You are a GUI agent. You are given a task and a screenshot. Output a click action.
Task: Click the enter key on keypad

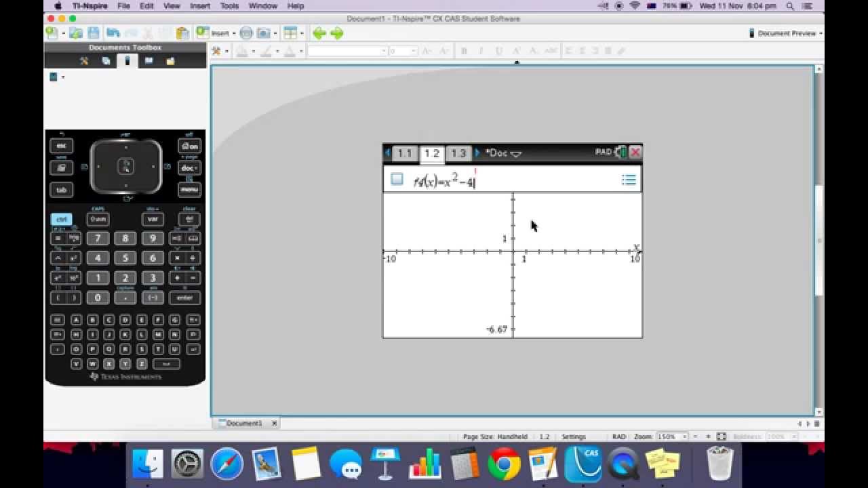pyautogui.click(x=184, y=298)
